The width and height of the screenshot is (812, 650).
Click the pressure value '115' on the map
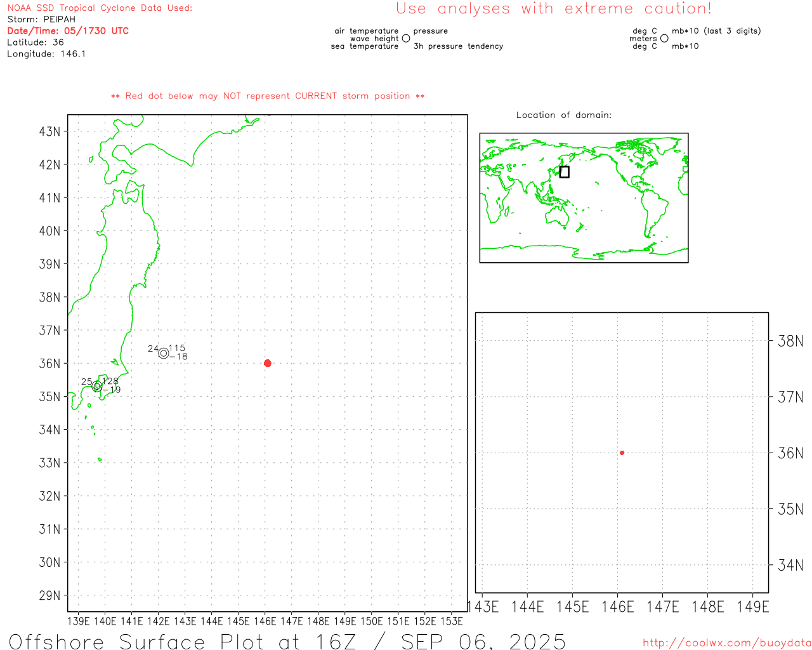(177, 348)
